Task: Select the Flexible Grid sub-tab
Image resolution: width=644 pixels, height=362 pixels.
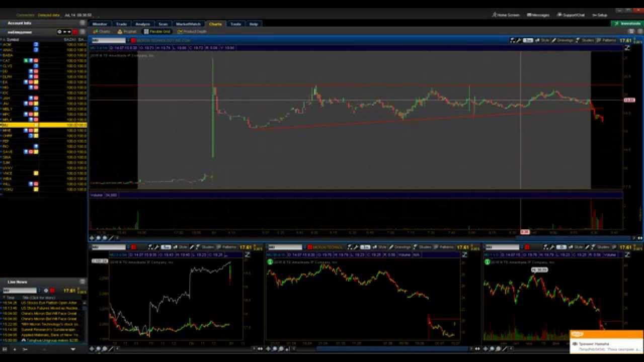Action: coord(156,32)
